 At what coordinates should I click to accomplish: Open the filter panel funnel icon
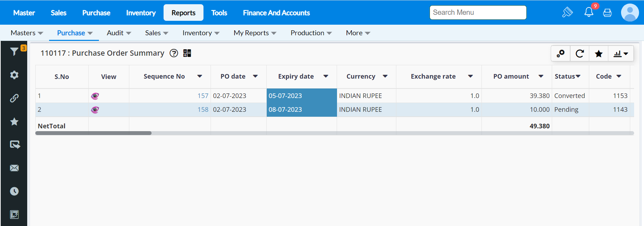click(x=14, y=51)
